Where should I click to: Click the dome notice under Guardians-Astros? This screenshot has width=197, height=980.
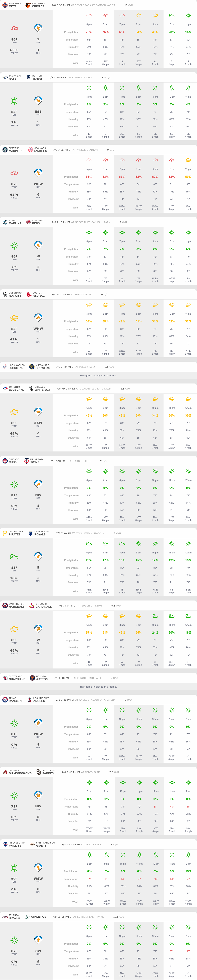coord(98,687)
